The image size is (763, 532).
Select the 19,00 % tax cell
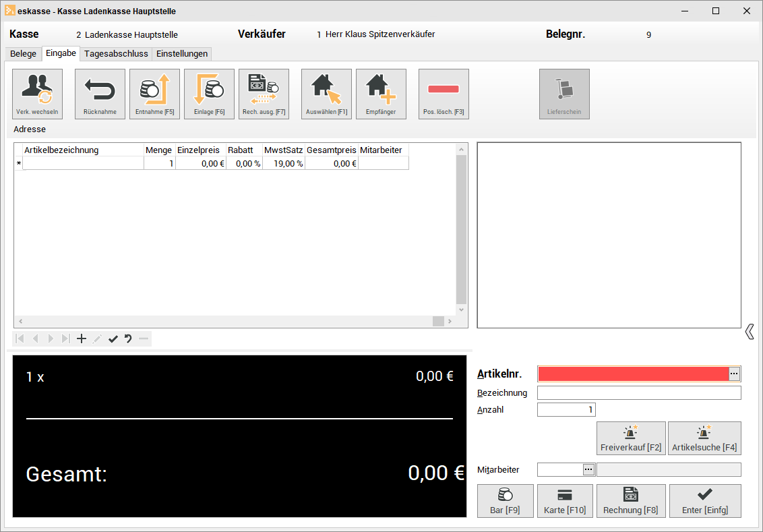pyautogui.click(x=284, y=164)
